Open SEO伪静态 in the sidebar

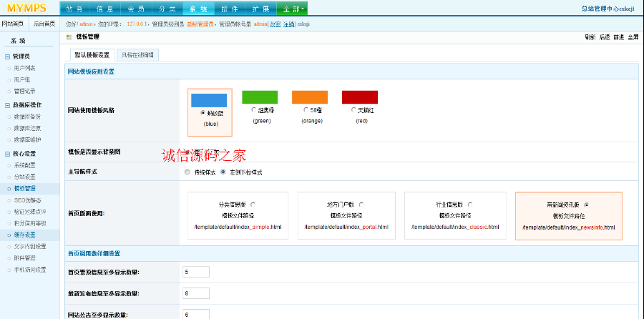tap(27, 200)
